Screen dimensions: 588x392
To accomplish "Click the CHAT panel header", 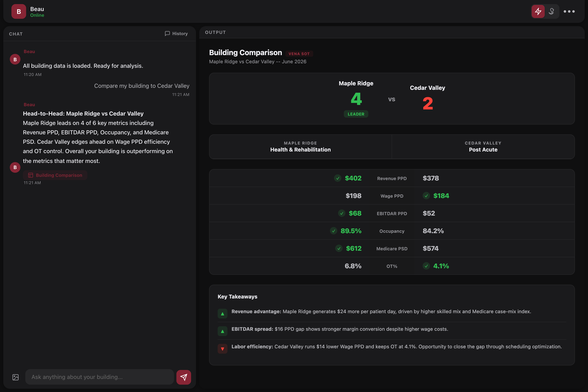I will (16, 34).
